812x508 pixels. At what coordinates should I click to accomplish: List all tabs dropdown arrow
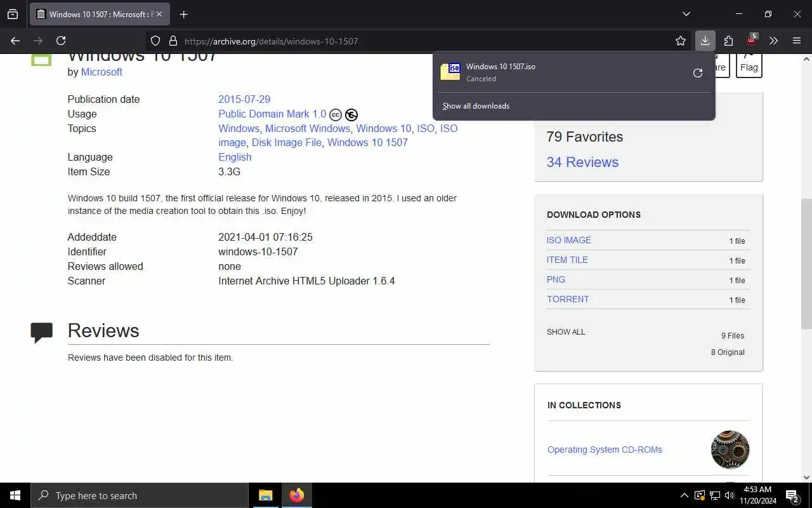coord(686,14)
